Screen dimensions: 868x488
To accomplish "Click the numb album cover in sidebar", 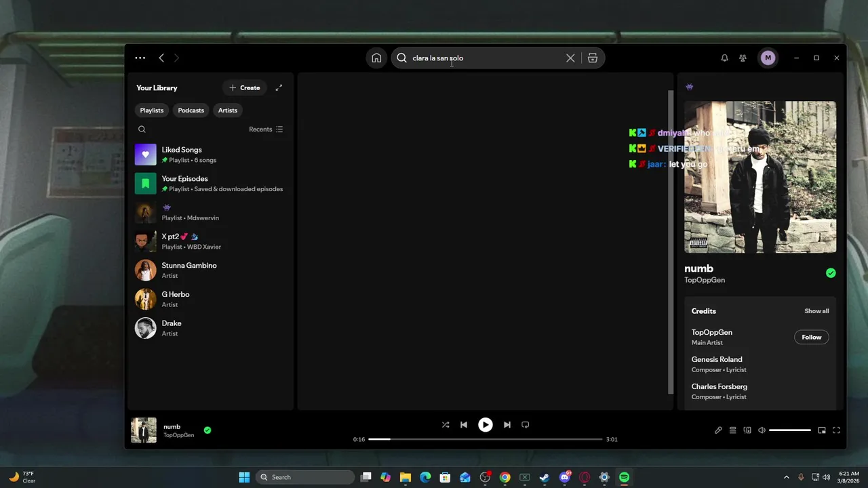I will (x=760, y=178).
